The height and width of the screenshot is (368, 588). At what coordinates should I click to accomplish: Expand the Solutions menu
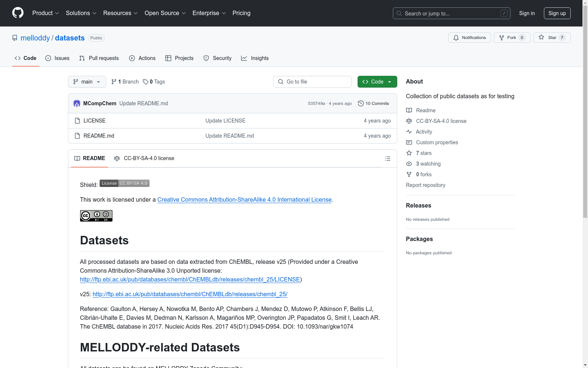[x=81, y=13]
